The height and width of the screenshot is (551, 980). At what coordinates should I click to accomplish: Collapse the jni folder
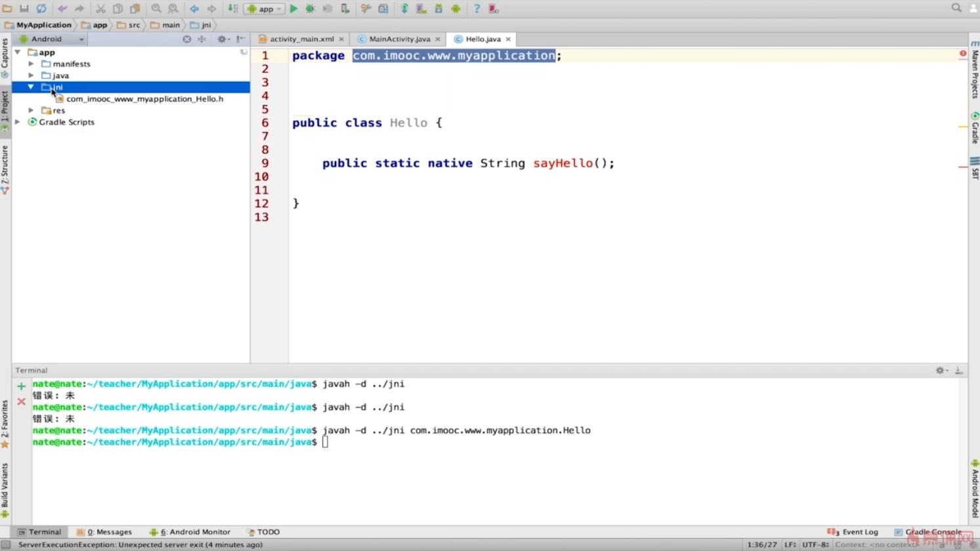(x=31, y=87)
